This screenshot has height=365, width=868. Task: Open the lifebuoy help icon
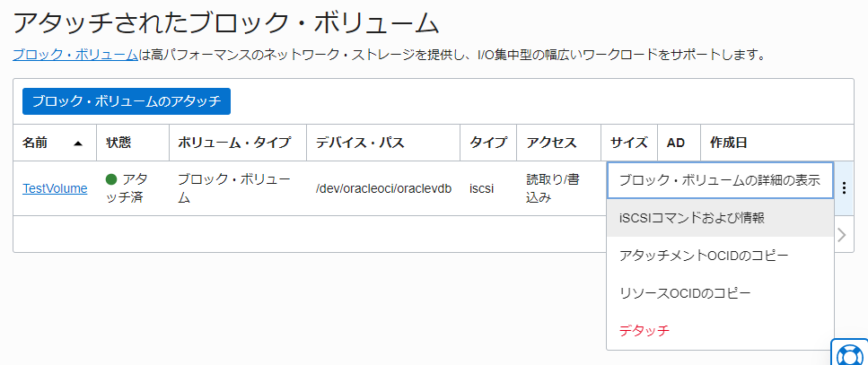point(849,354)
